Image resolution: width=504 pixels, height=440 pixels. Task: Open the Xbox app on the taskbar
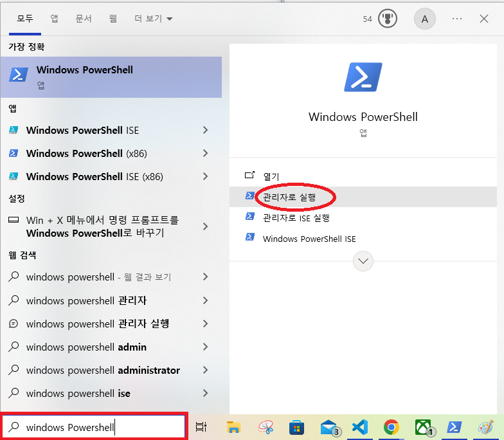coord(424,428)
